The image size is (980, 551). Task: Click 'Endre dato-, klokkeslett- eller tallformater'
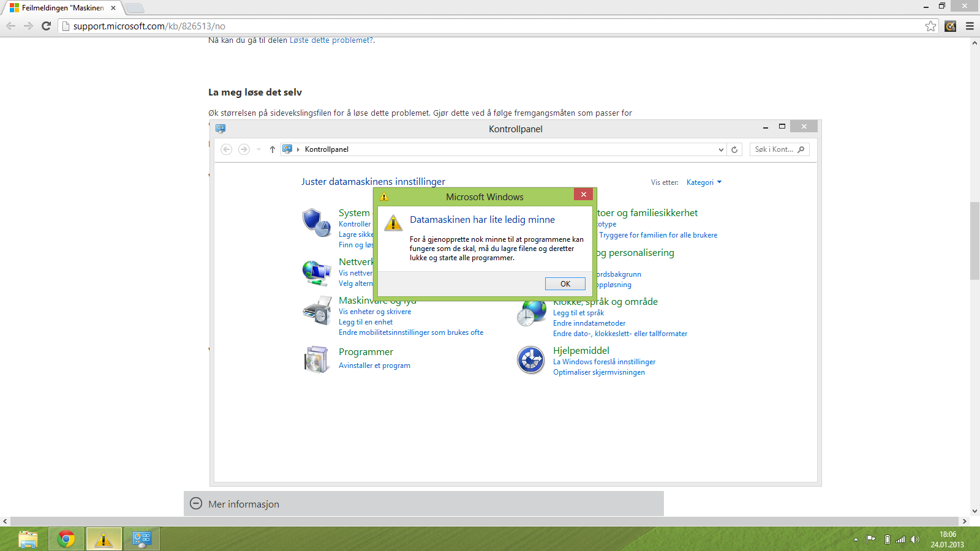coord(620,334)
